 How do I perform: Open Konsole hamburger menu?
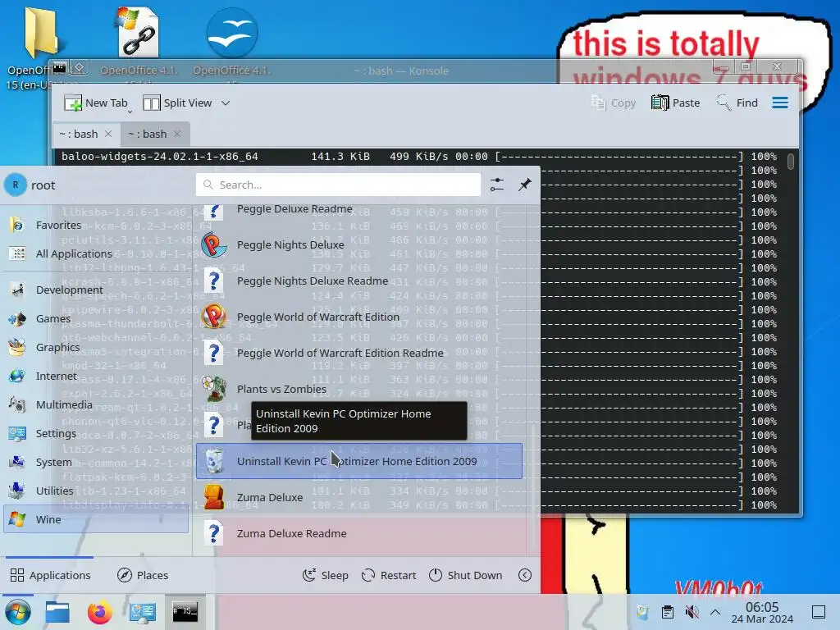coord(780,103)
